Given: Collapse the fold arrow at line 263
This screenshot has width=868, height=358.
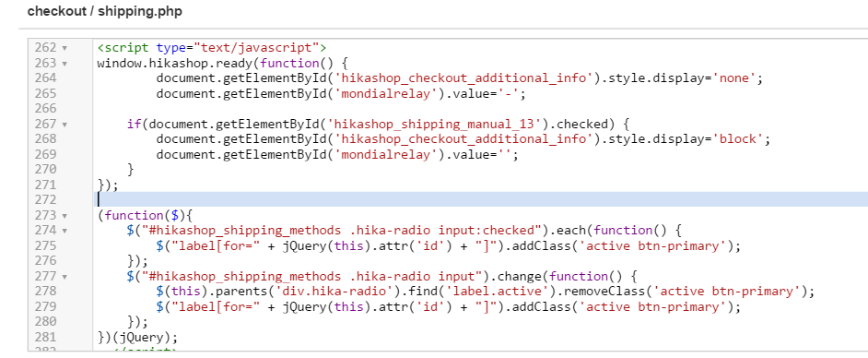Looking at the screenshot, I should (x=65, y=64).
